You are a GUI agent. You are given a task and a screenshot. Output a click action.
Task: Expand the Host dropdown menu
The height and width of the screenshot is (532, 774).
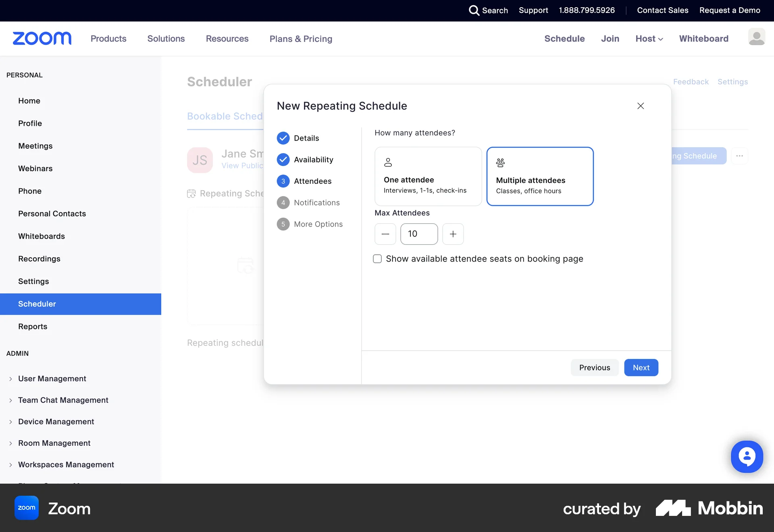(x=649, y=38)
